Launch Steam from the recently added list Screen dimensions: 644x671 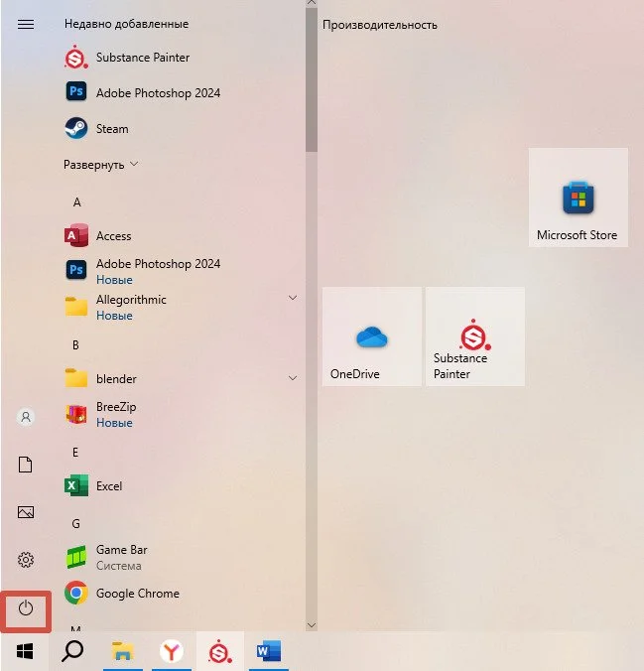96,128
